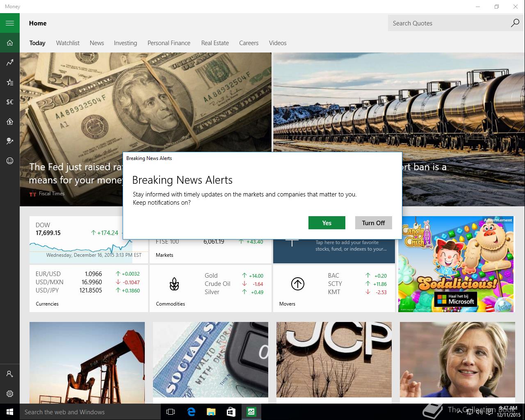The height and width of the screenshot is (420, 525).
Task: Click the volume icon in system tray
Action: click(479, 412)
